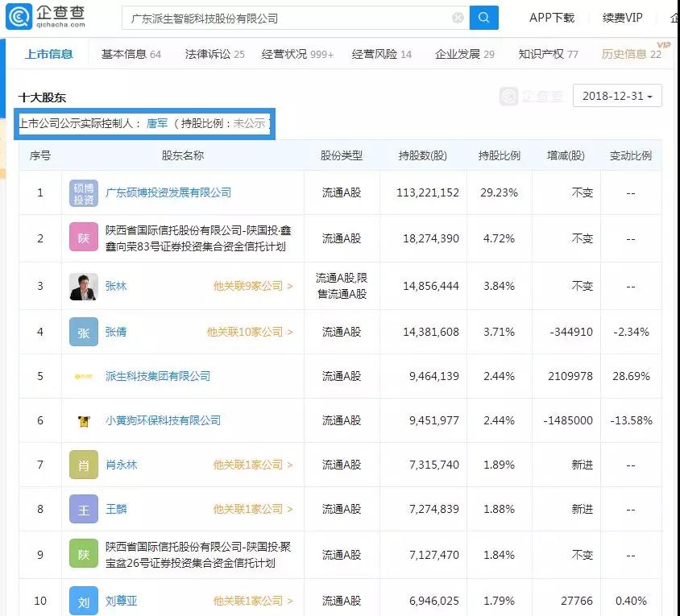
Task: Expand 张倩's 他关联10家公司 link
Action: (250, 332)
